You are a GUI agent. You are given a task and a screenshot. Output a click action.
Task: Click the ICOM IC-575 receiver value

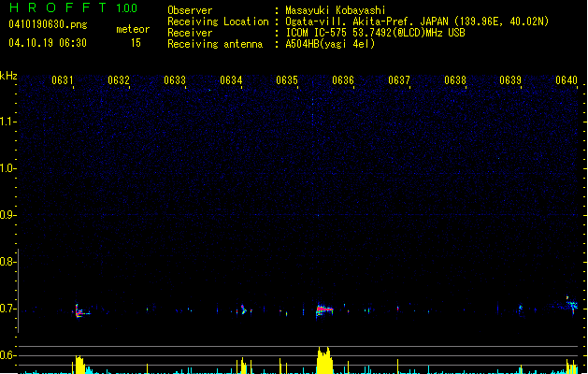tap(375, 33)
